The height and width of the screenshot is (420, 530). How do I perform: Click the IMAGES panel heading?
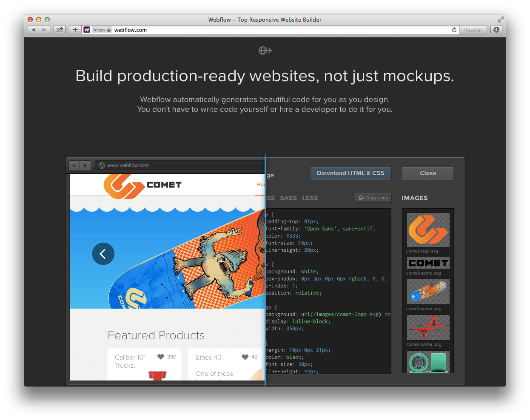[415, 198]
